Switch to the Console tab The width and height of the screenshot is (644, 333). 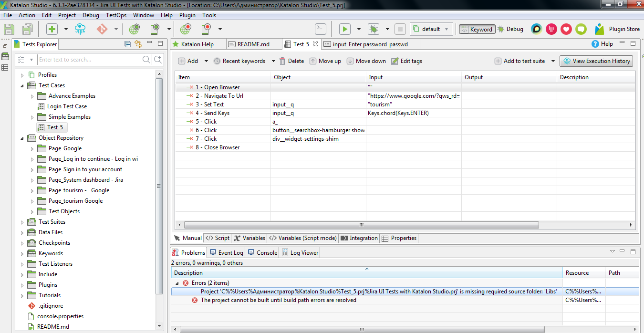(x=262, y=252)
